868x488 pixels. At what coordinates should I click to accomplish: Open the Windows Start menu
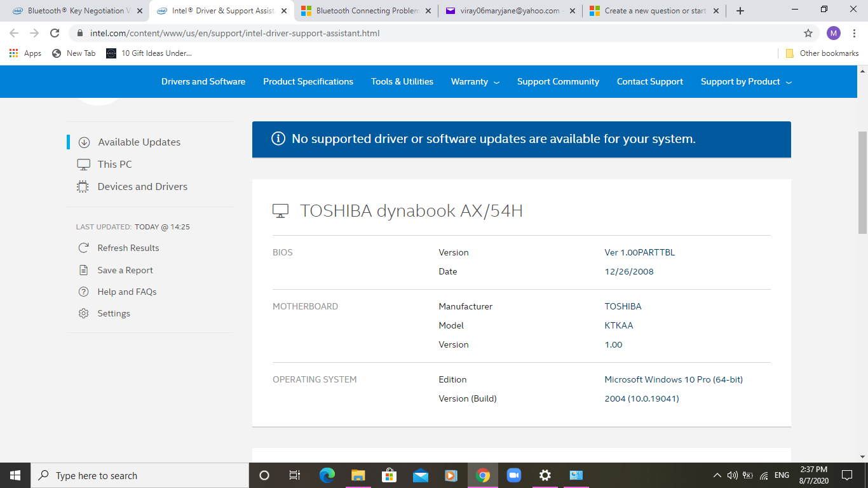15,475
